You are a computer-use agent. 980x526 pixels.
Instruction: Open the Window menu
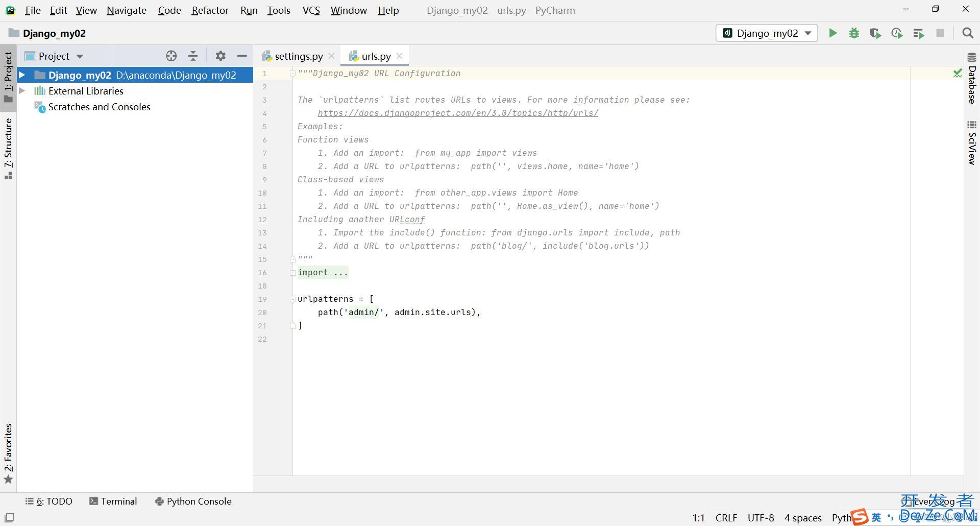click(x=349, y=10)
